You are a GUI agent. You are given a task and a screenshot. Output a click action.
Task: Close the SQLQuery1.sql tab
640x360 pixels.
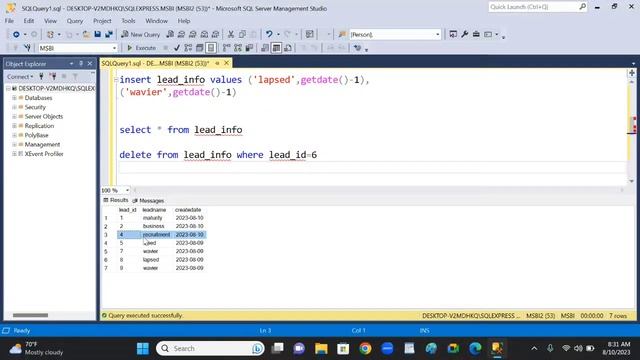227,63
